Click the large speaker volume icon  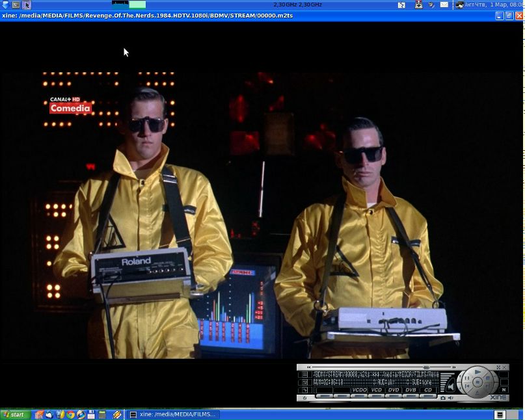coord(451,387)
